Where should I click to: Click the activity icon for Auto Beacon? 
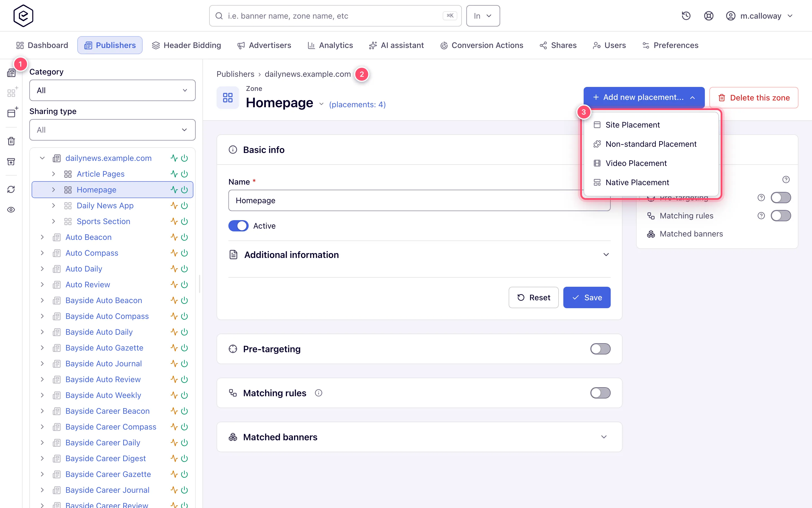point(174,237)
